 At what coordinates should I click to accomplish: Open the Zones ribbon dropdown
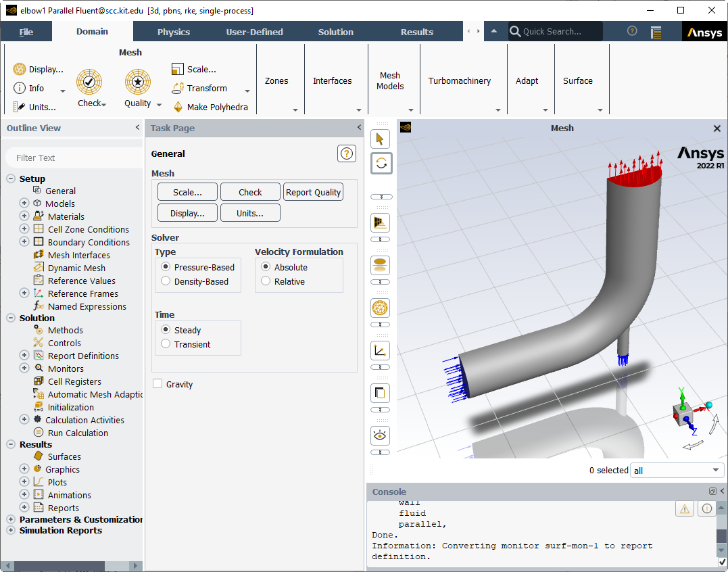(295, 110)
